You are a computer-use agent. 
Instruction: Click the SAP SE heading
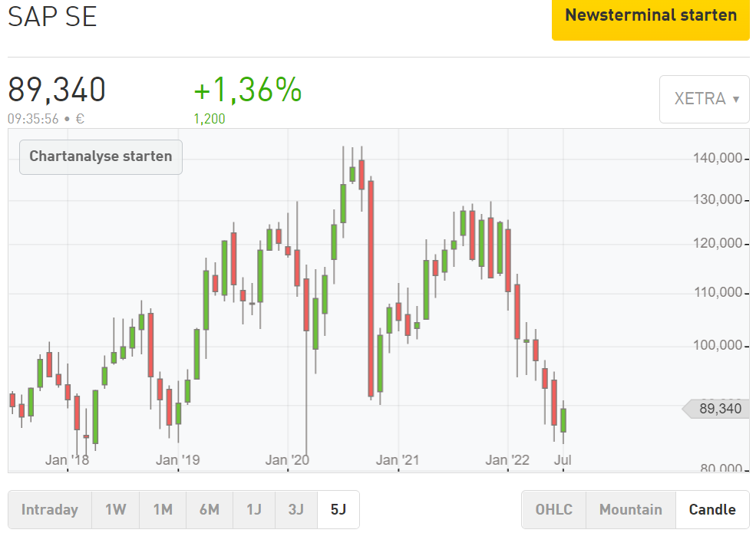tap(52, 17)
